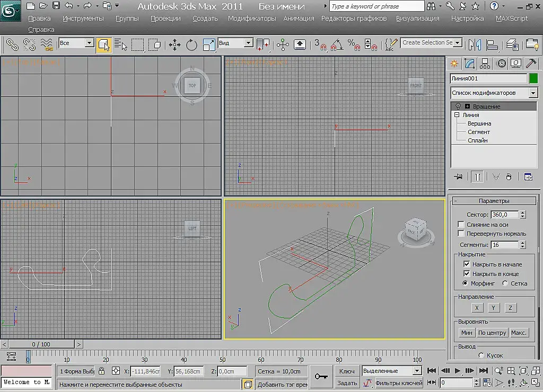
Task: Open the 'Все' selection filter dropdown
Action: coord(89,43)
